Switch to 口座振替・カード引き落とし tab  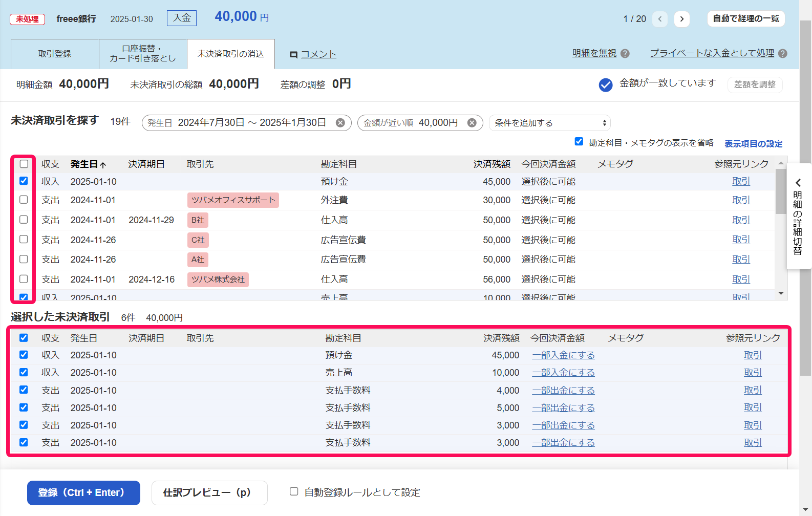coord(143,54)
